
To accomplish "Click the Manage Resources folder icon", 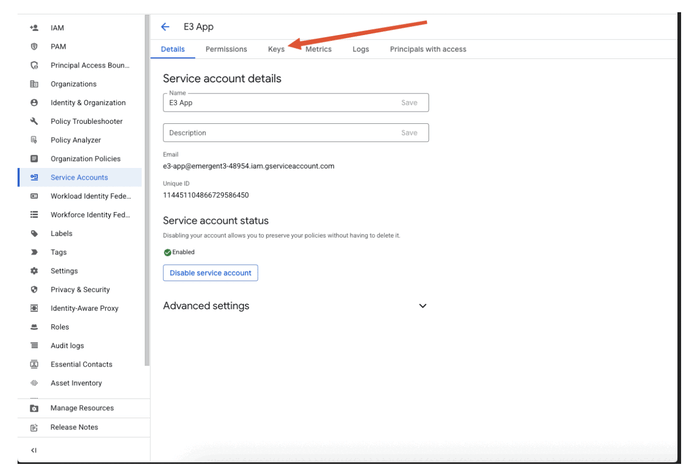I will (34, 408).
